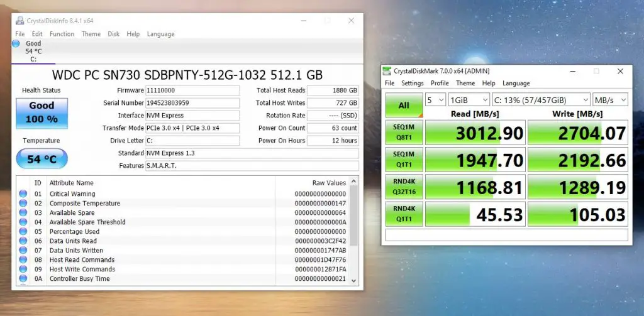
Task: Open the drive selector showing C: 13%
Action: [x=541, y=100]
